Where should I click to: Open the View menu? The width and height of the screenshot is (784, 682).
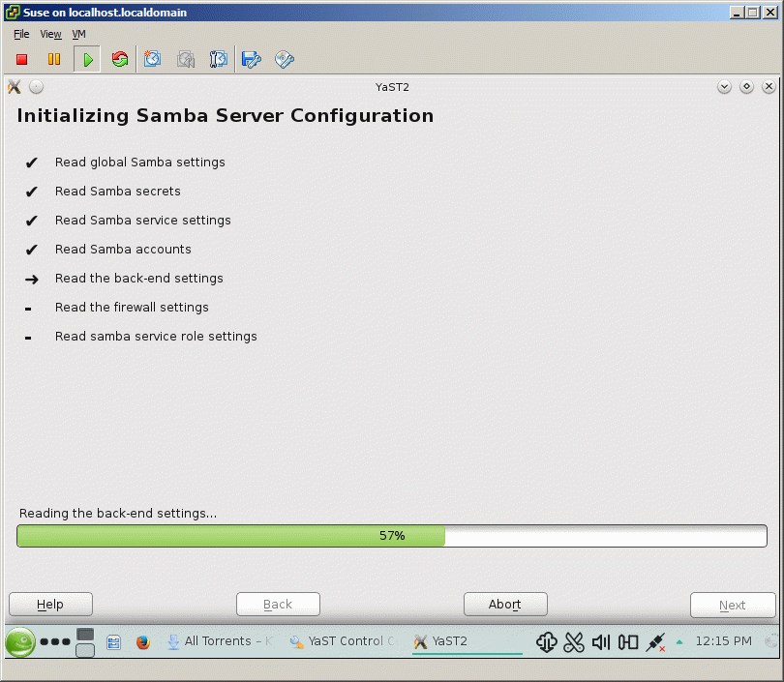tap(50, 34)
